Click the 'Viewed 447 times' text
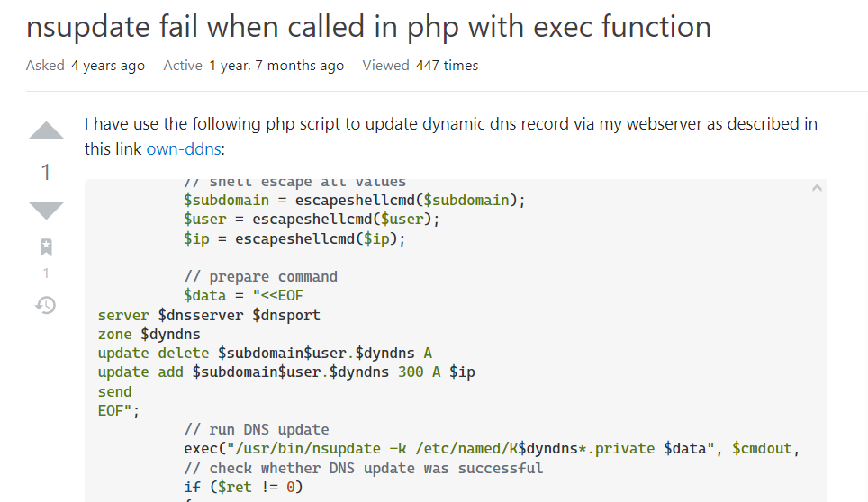Viewport: 868px width, 502px height. coord(420,66)
